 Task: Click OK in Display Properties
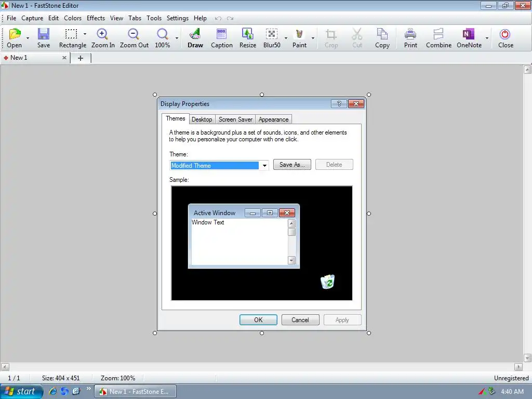click(x=258, y=320)
